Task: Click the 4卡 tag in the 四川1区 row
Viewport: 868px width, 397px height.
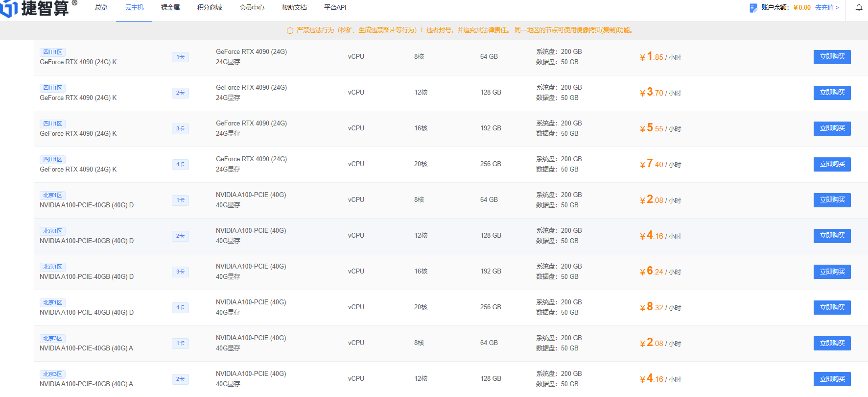Action: point(180,164)
